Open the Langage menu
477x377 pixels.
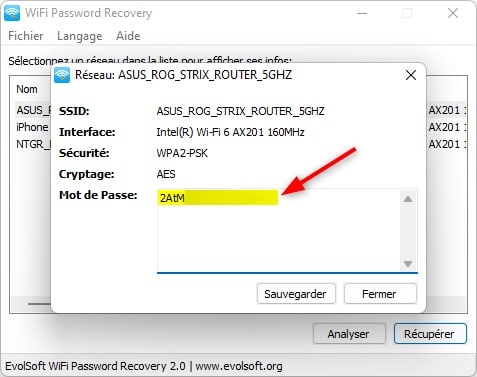[80, 36]
